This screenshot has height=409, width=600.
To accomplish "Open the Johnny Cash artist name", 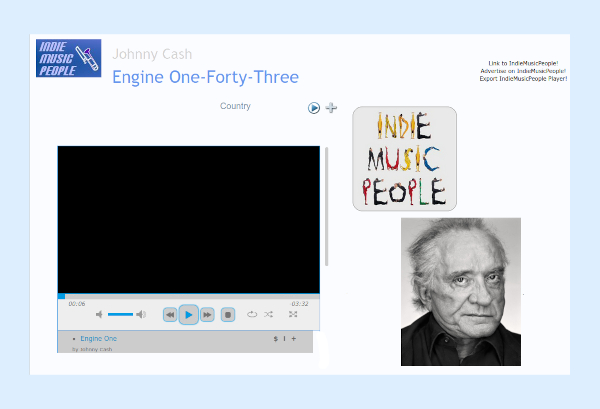I will [152, 54].
